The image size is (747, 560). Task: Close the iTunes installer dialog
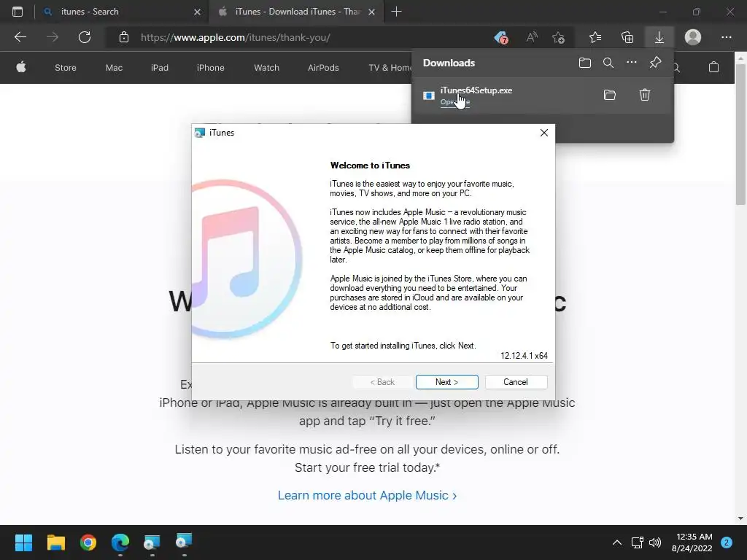click(544, 133)
